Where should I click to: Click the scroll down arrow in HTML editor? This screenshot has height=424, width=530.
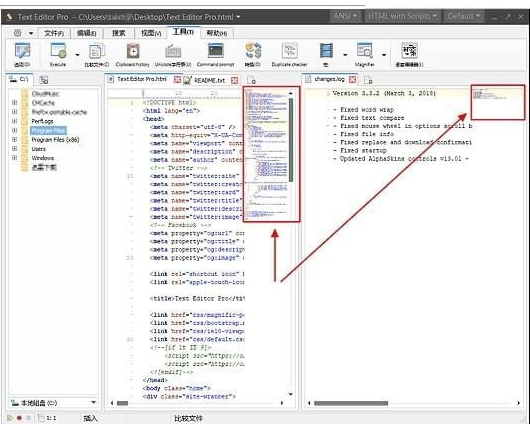tap(291, 394)
